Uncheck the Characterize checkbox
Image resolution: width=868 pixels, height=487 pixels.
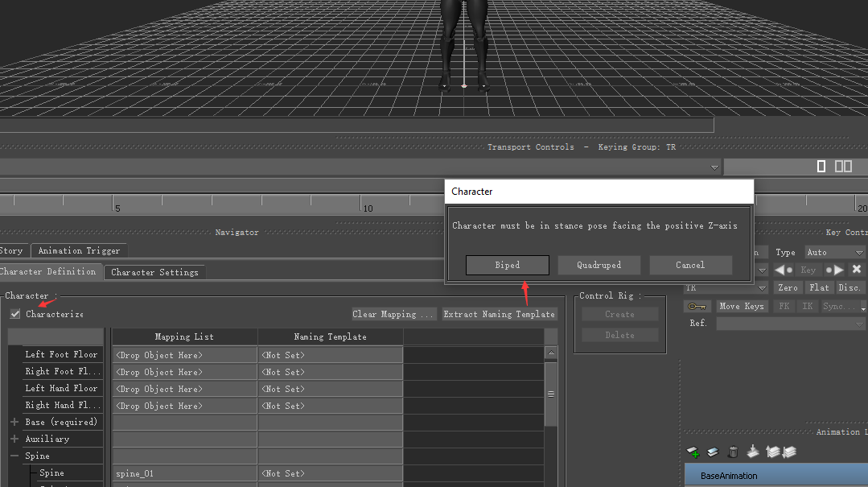(x=15, y=314)
